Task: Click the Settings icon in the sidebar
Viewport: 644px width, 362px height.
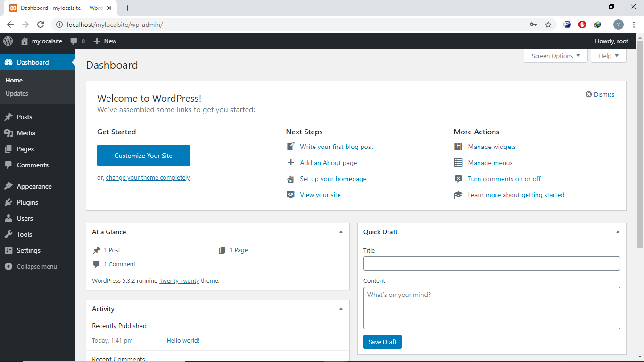Action: [8, 250]
